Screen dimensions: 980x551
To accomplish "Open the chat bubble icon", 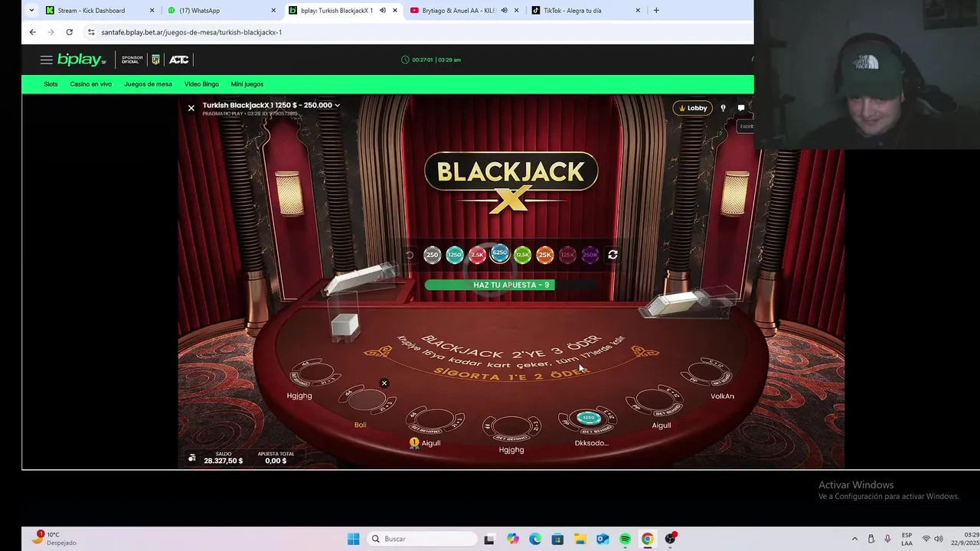I will 741,108.
